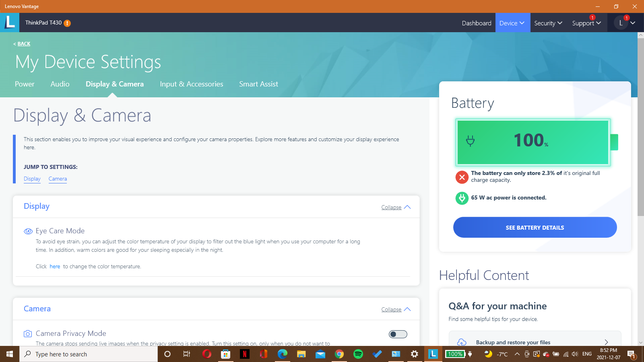Click the Windows taskbar search box
The image size is (644, 362).
[89, 354]
